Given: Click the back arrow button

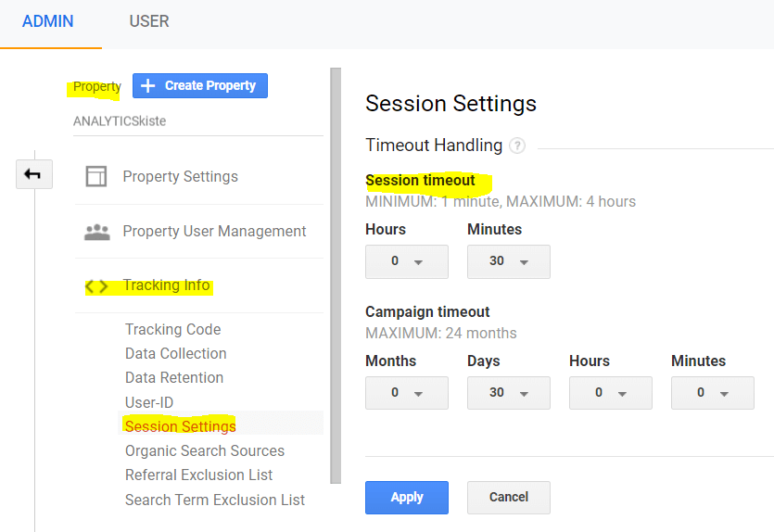Looking at the screenshot, I should [33, 174].
